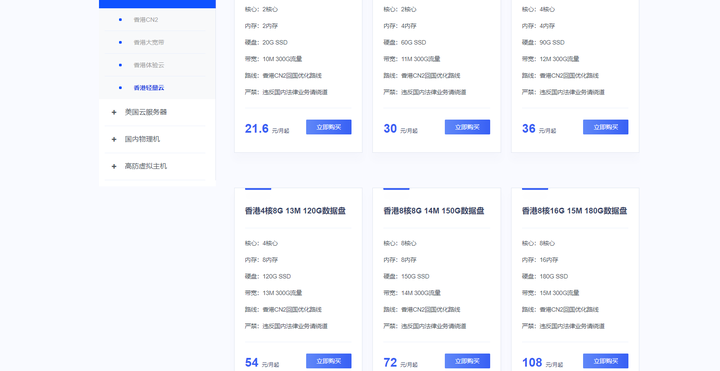Click the 带宽: 13M 300G流量 line
Image resolution: width=720 pixels, height=371 pixels.
click(x=274, y=293)
